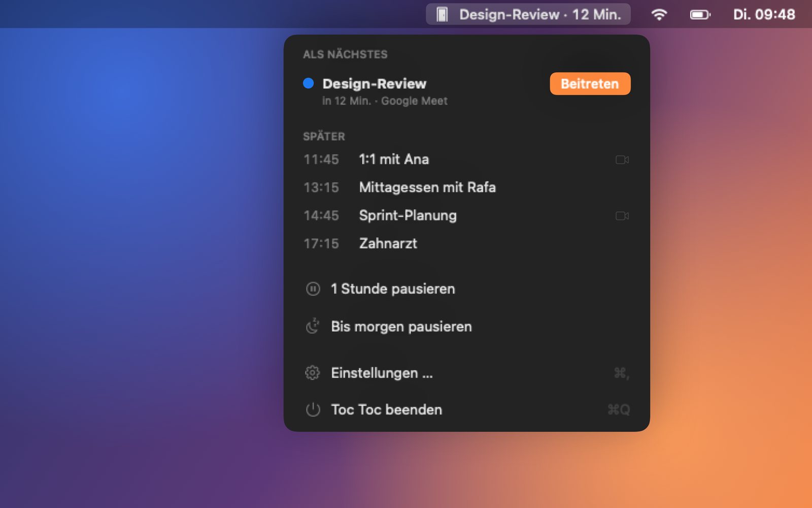Open the Wi-Fi status menu

point(659,15)
